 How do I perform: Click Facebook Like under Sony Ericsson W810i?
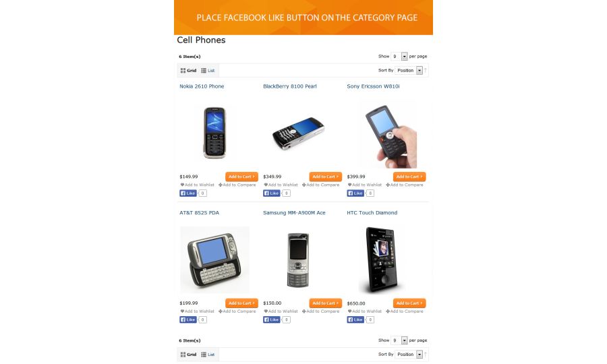pos(355,193)
